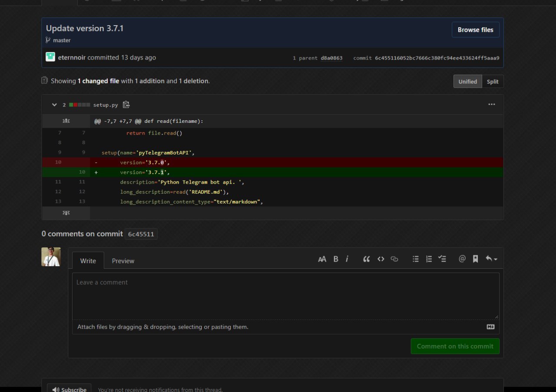Submit with Comment on this commit
The height and width of the screenshot is (392, 556).
coord(455,346)
